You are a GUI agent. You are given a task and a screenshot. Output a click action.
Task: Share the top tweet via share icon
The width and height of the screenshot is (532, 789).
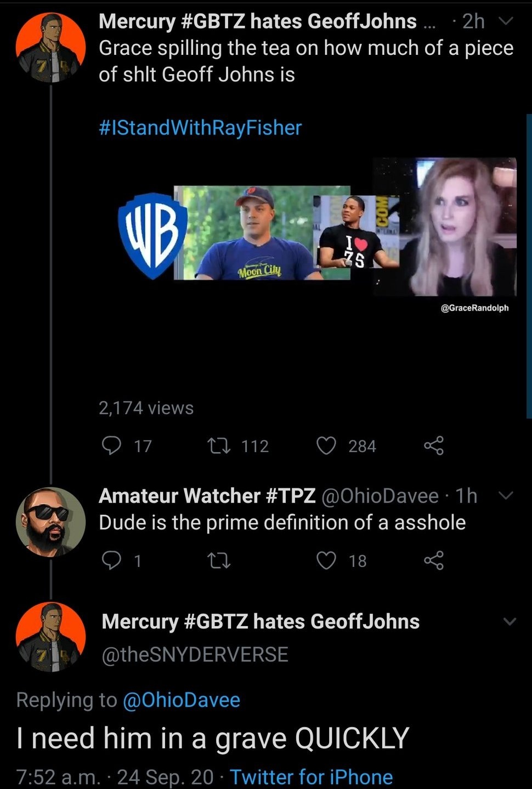coord(434,446)
